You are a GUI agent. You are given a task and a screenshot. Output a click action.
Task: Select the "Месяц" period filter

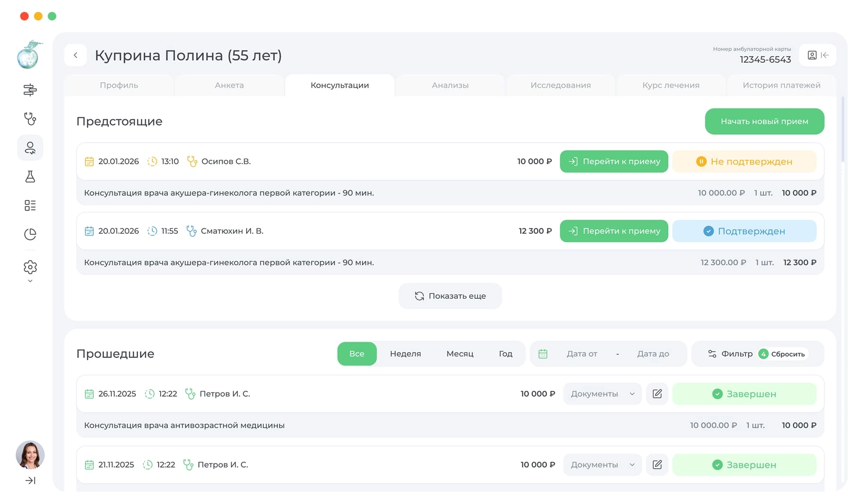[x=460, y=354]
